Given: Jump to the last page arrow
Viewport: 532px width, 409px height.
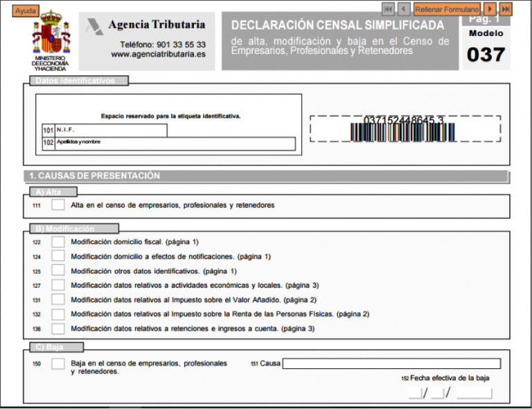Looking at the screenshot, I should point(506,9).
